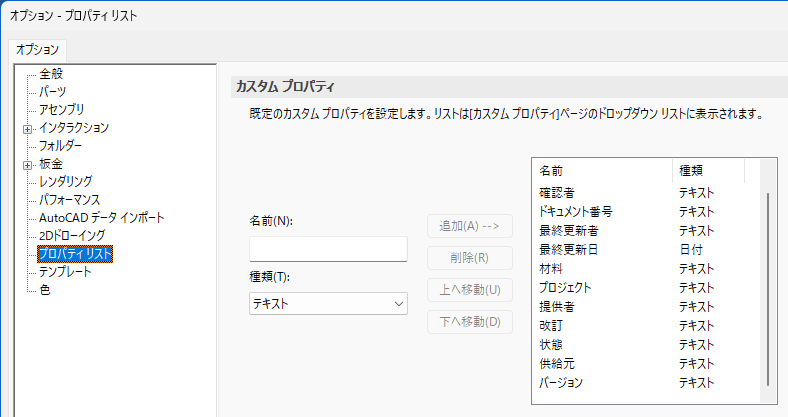Click the 名前 column header
The width and height of the screenshot is (788, 417).
[x=602, y=171]
